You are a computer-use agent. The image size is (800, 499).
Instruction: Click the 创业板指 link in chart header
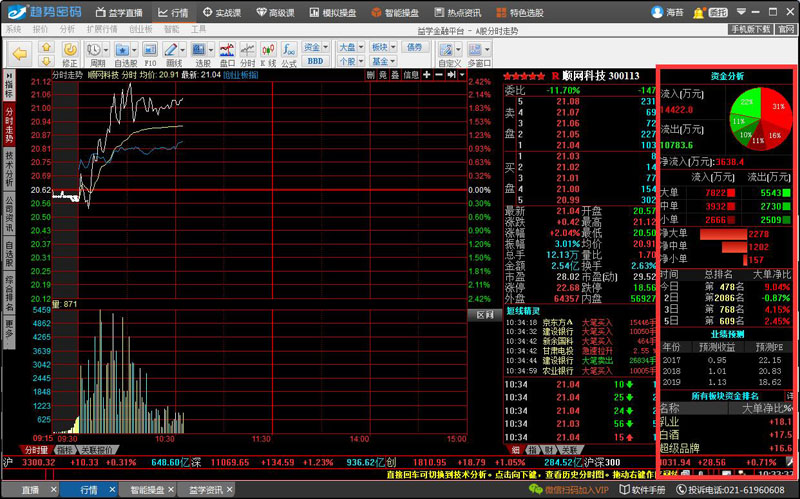[x=240, y=75]
